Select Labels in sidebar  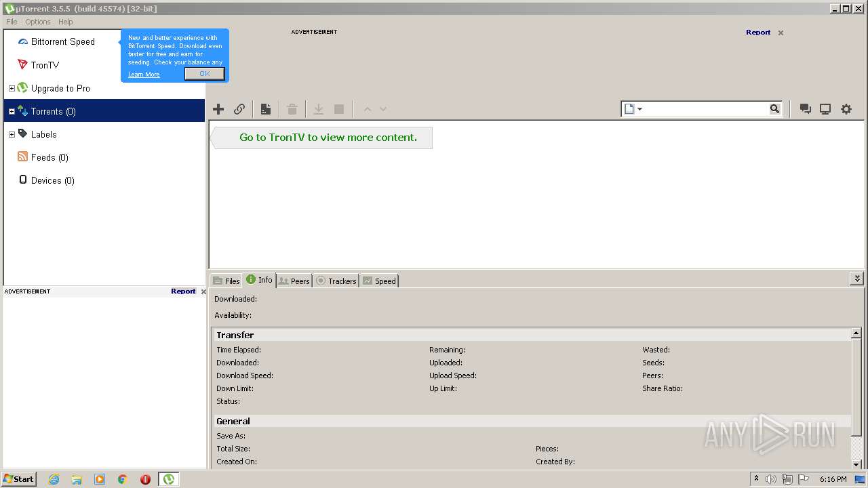pos(43,134)
